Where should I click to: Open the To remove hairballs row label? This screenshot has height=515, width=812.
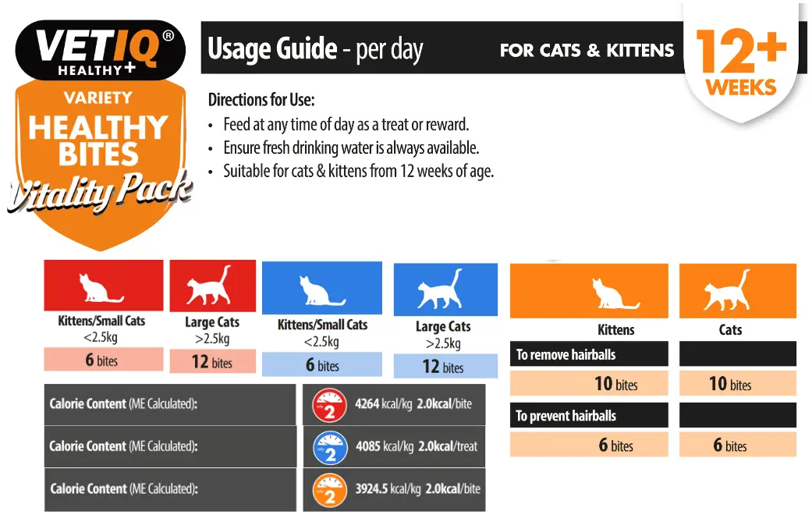point(566,355)
